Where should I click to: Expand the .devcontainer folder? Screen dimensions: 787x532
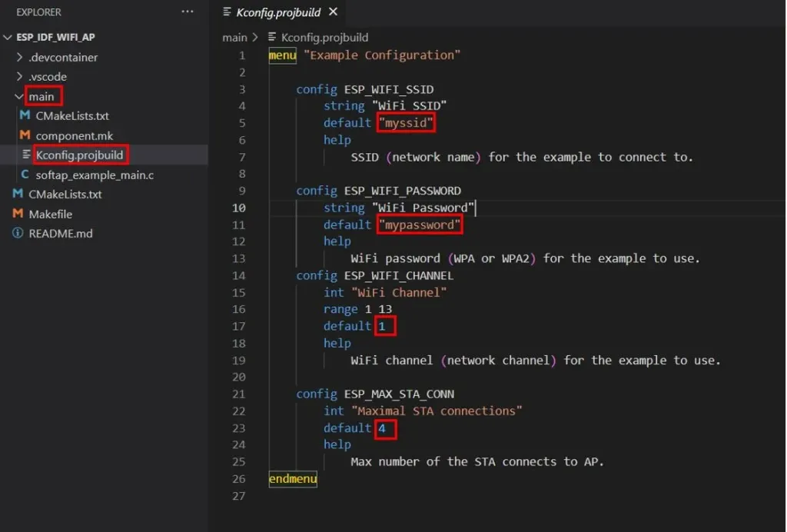(19, 57)
